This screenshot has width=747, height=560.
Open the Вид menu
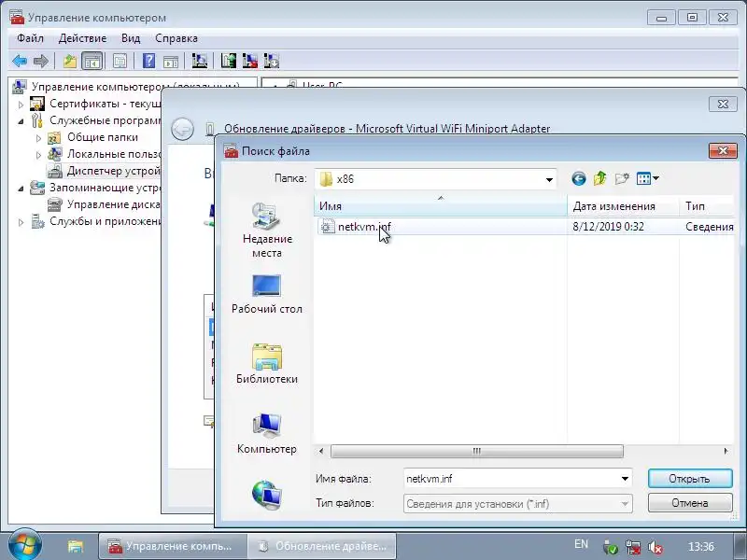point(131,38)
